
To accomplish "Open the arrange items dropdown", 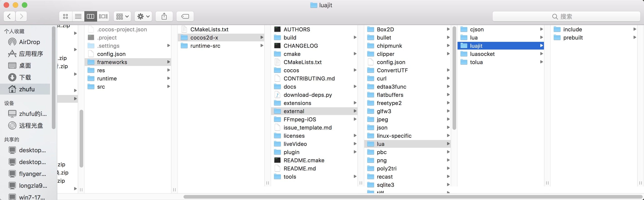I will pos(122,17).
